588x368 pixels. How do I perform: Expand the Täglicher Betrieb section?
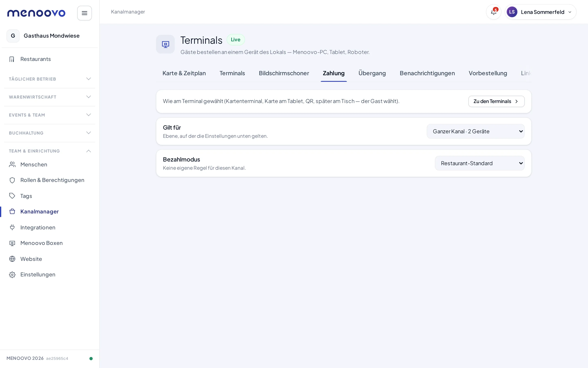[50, 79]
